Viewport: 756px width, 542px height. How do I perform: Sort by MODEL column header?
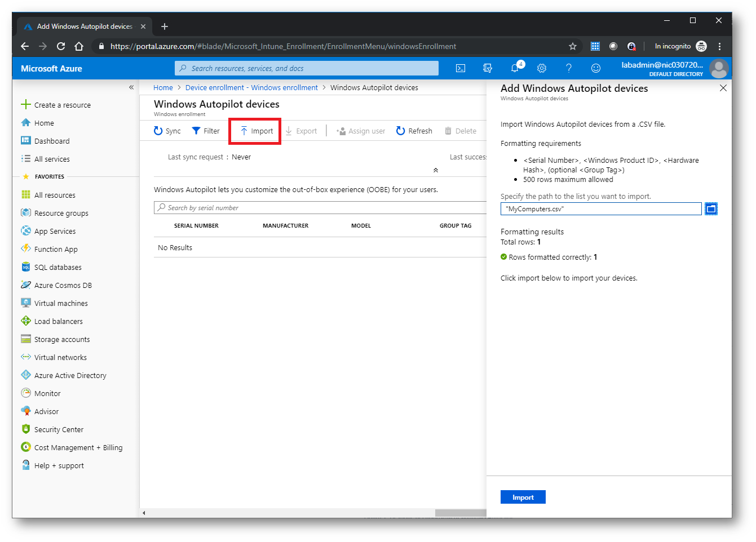click(361, 225)
